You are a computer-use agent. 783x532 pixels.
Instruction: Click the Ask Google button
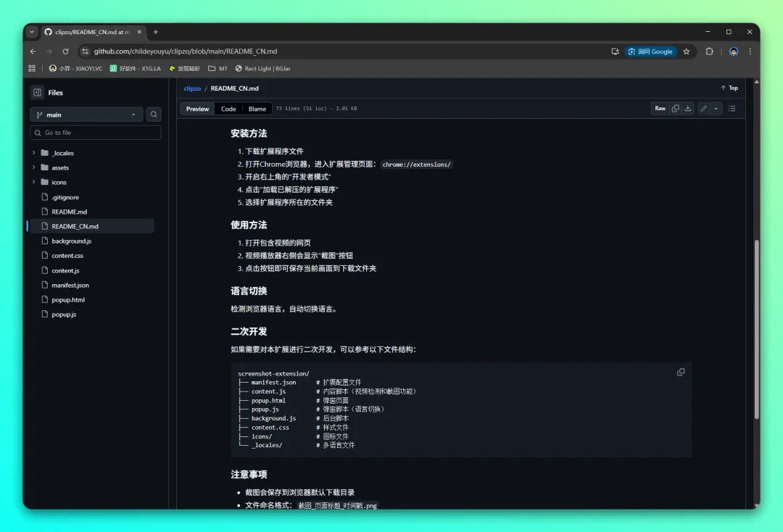[x=650, y=51]
